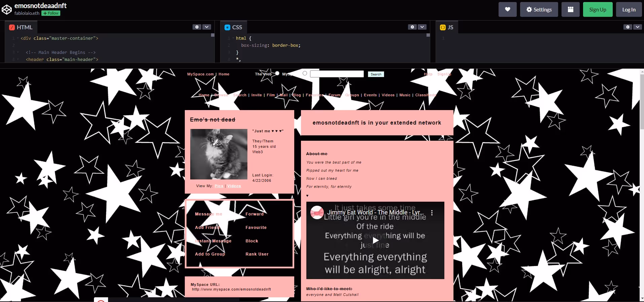Screen dimensions: 644x302
Task: Play the Jimmy Eat World video
Action: [375, 240]
